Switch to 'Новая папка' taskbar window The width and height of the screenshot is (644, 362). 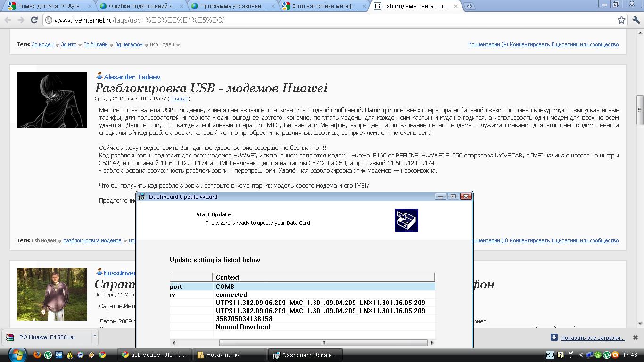(x=230, y=355)
